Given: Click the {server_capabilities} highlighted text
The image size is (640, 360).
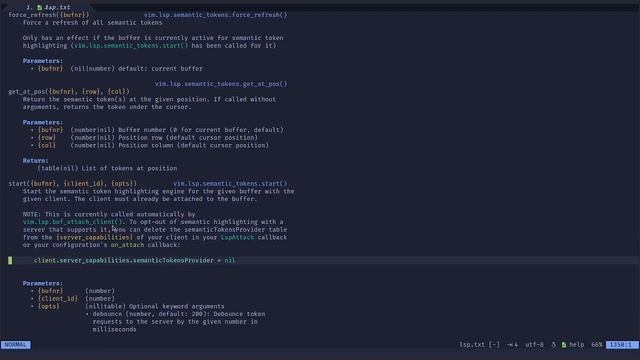Looking at the screenshot, I should coord(94,238).
